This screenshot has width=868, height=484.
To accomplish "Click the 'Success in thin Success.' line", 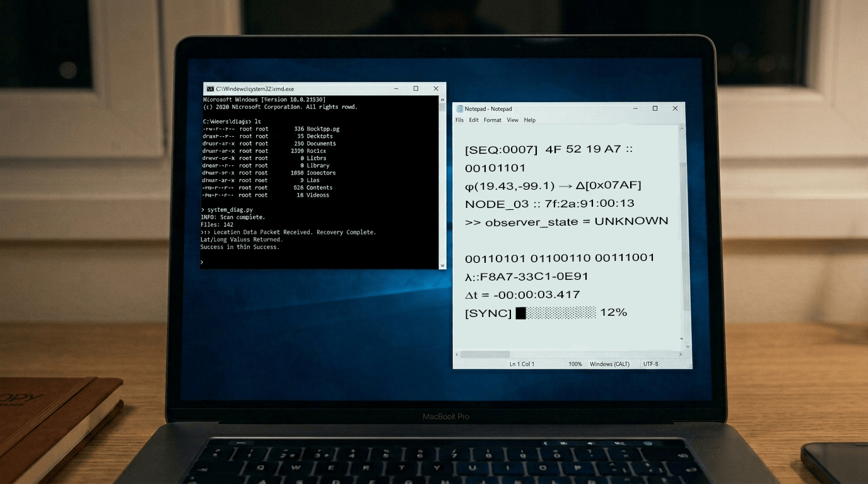I will tap(240, 247).
